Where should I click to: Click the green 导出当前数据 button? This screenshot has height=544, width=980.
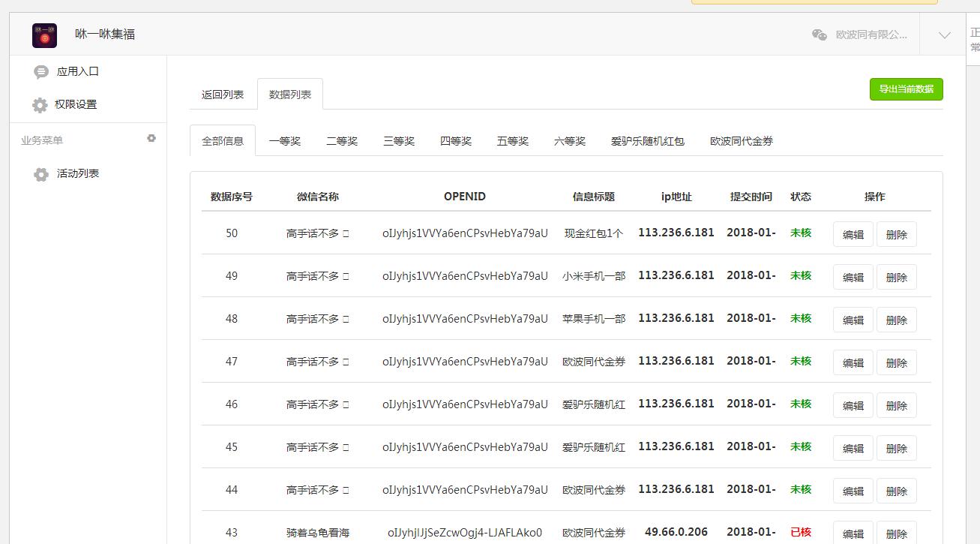point(907,89)
